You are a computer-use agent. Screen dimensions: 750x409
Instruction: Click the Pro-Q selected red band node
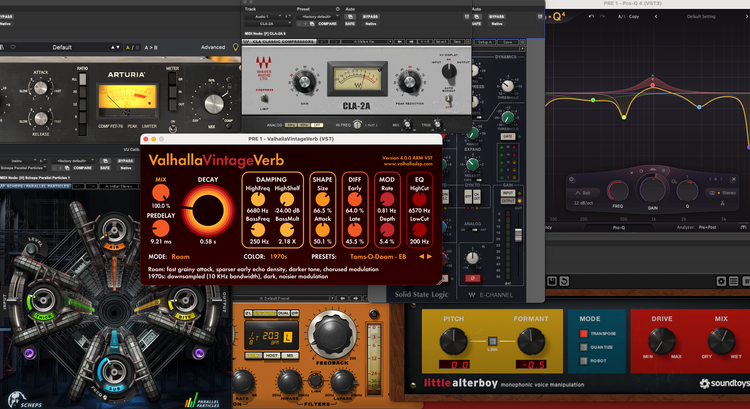652,85
